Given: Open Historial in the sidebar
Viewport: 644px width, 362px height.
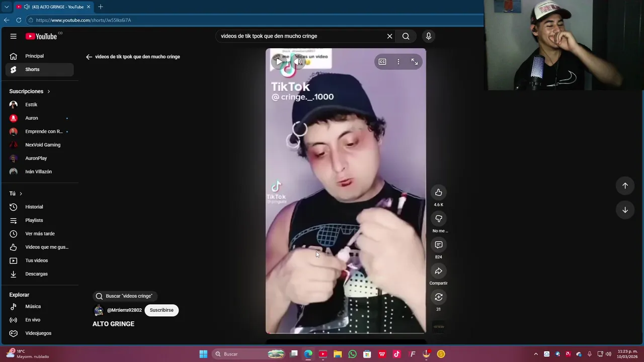Looking at the screenshot, I should (39, 207).
